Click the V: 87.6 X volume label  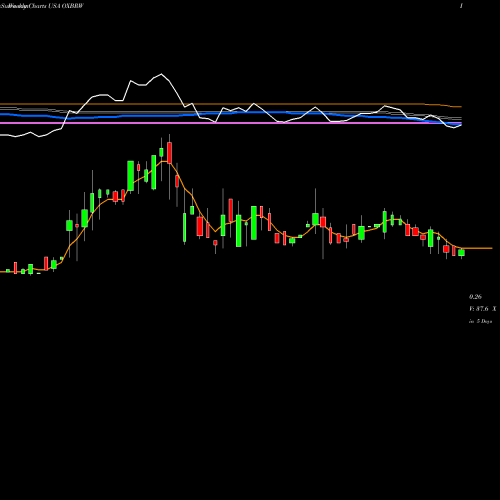pos(482,309)
